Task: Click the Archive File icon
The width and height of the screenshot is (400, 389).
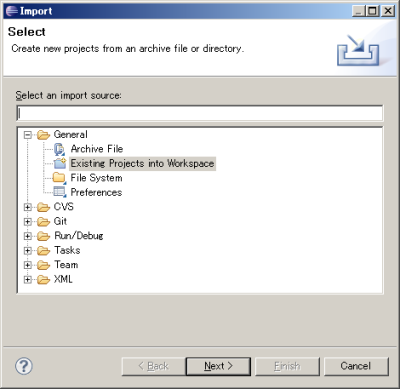Action: point(60,149)
